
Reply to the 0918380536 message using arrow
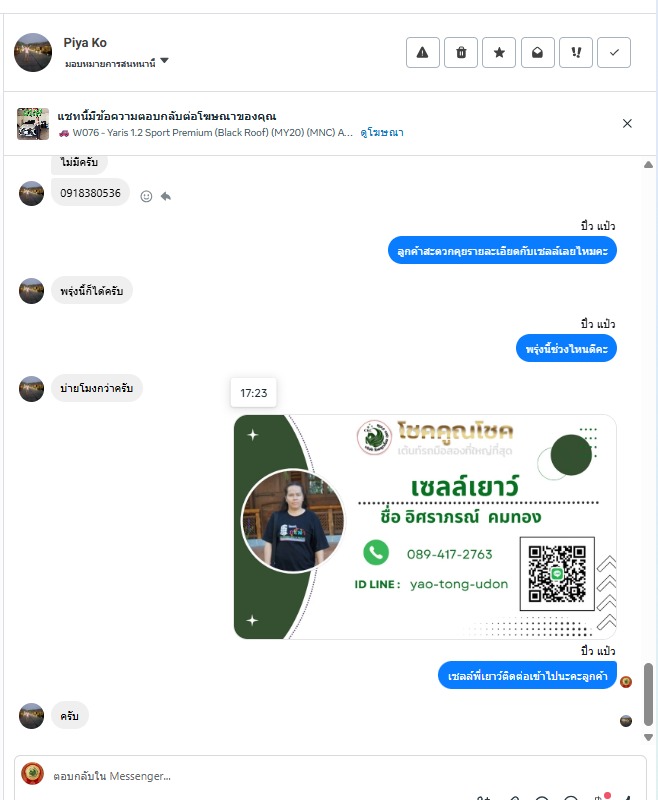point(166,196)
